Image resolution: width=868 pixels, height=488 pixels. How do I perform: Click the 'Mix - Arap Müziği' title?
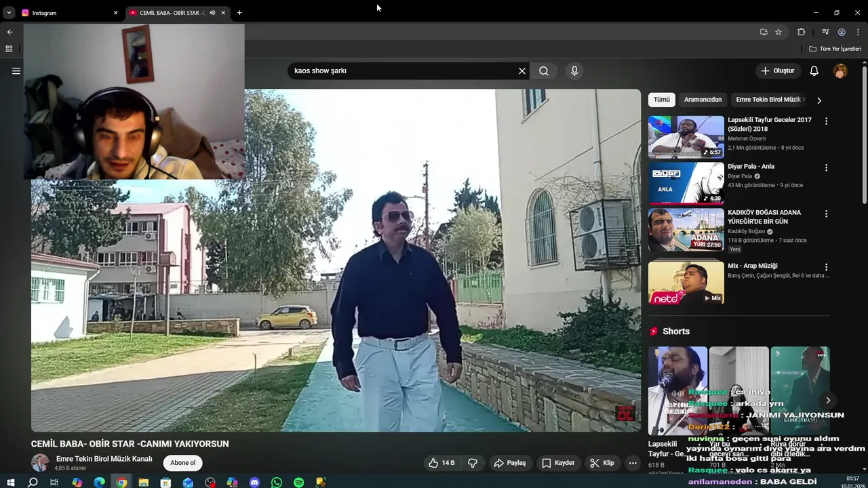752,266
